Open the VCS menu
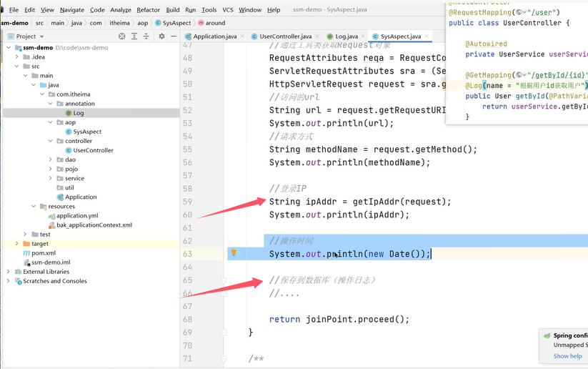This screenshot has width=588, height=369. tap(228, 10)
